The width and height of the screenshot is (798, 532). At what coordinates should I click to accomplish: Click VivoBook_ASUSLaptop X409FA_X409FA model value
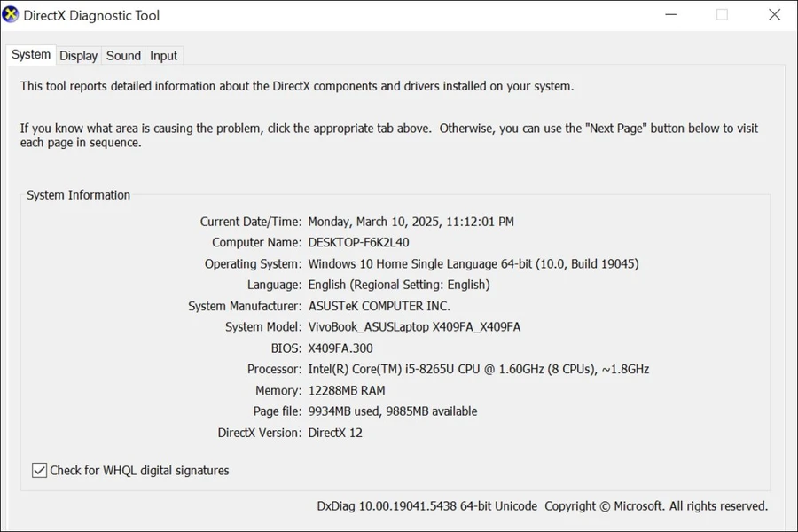click(x=414, y=327)
